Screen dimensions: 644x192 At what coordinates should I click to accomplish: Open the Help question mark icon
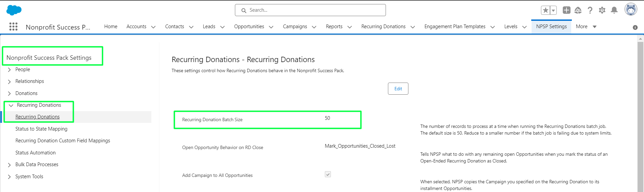pyautogui.click(x=590, y=10)
